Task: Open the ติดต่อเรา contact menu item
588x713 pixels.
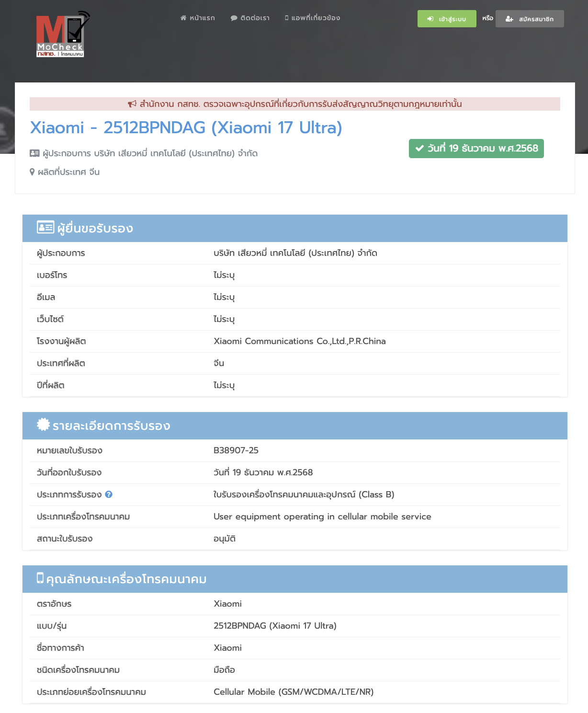Action: coord(250,18)
